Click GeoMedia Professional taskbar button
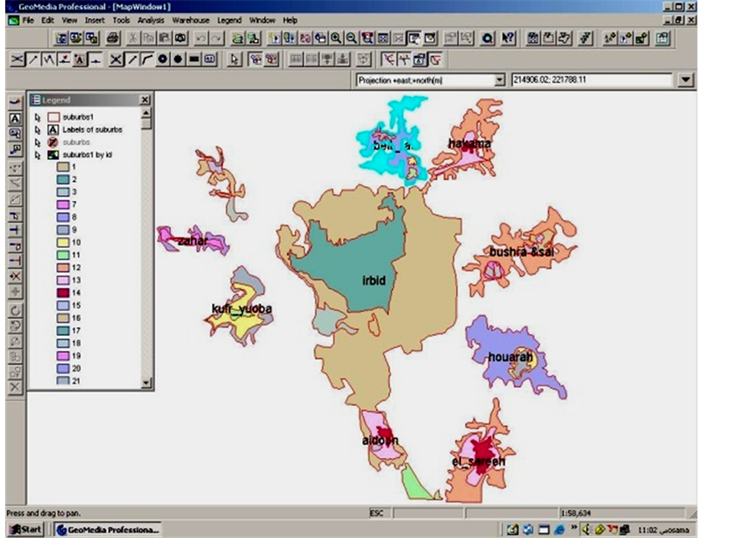 coord(106,530)
